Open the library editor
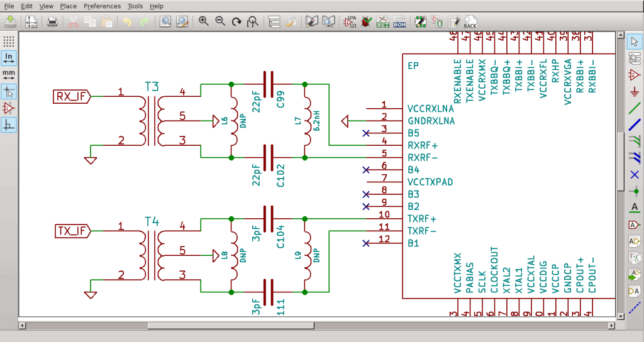The height and width of the screenshot is (342, 644). pos(312,21)
